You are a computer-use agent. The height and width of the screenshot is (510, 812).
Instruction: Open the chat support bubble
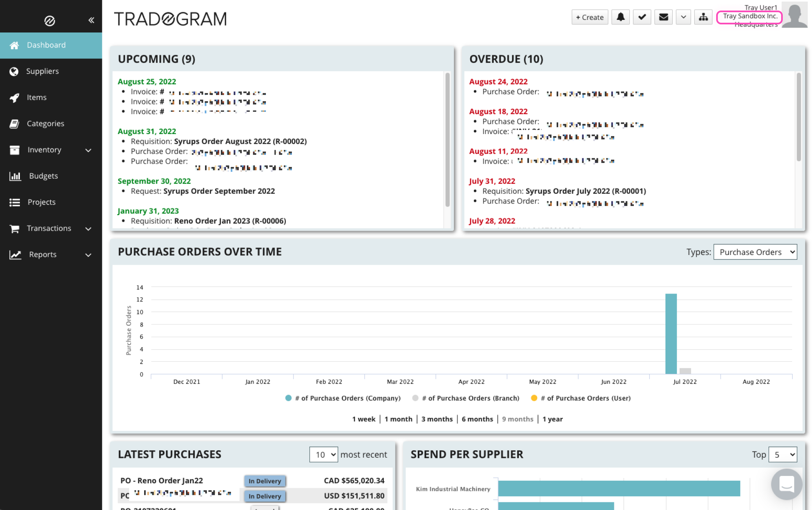click(786, 484)
